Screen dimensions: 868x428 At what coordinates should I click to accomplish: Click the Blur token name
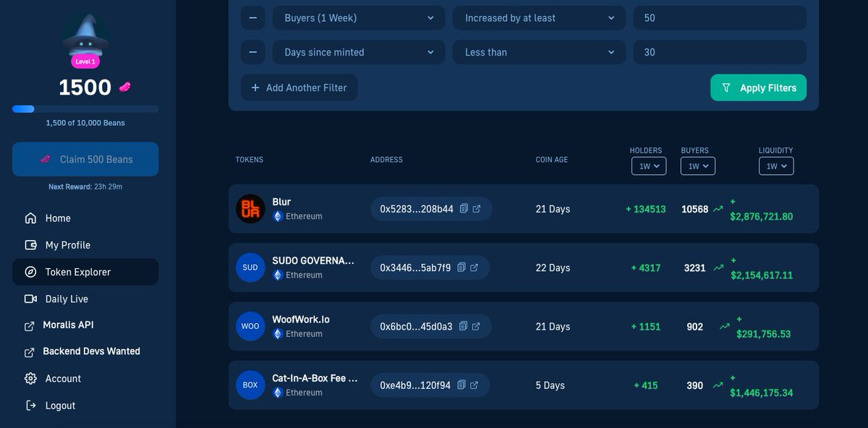[281, 202]
